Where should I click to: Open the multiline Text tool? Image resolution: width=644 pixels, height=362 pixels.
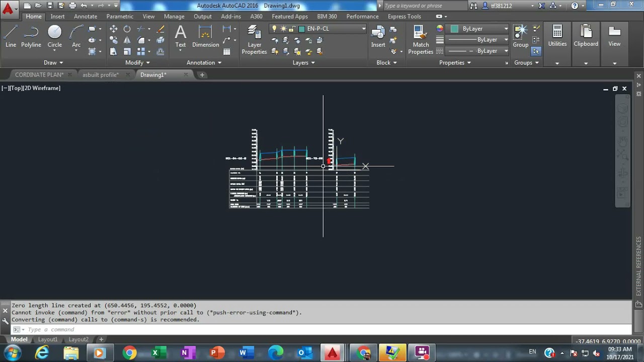181,37
